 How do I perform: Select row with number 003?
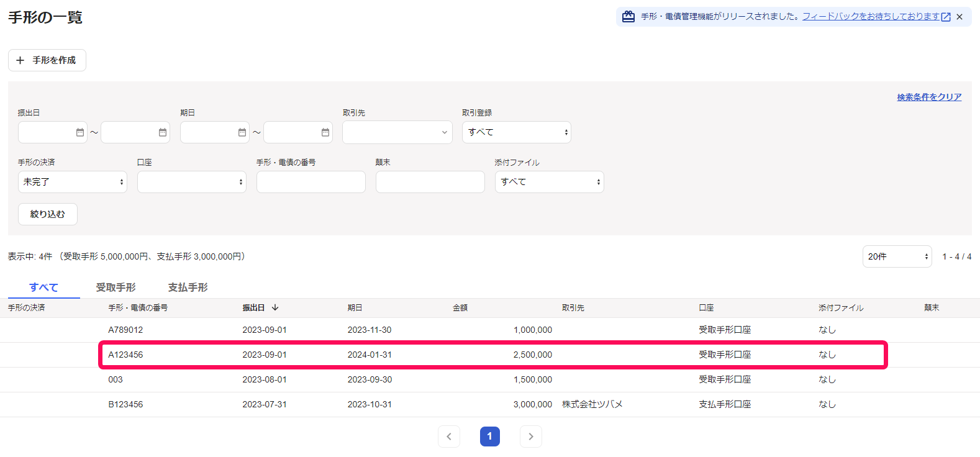pyautogui.click(x=490, y=379)
